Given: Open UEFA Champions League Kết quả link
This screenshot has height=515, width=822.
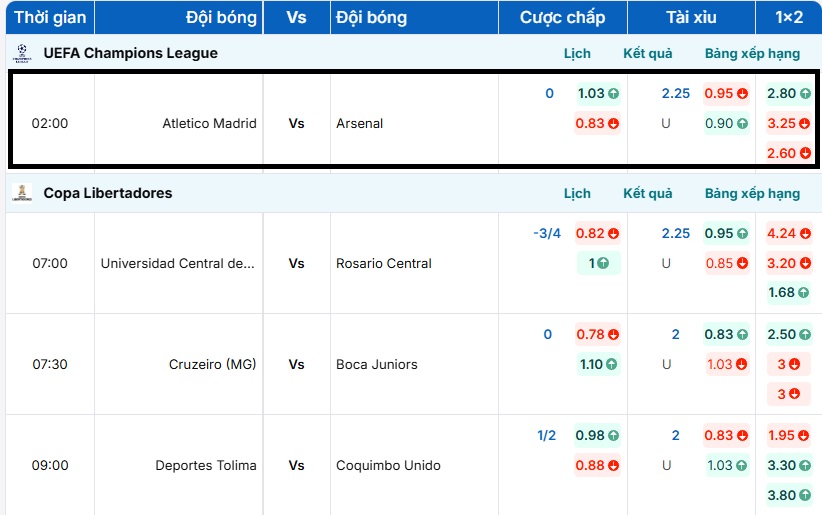Looking at the screenshot, I should tap(647, 53).
